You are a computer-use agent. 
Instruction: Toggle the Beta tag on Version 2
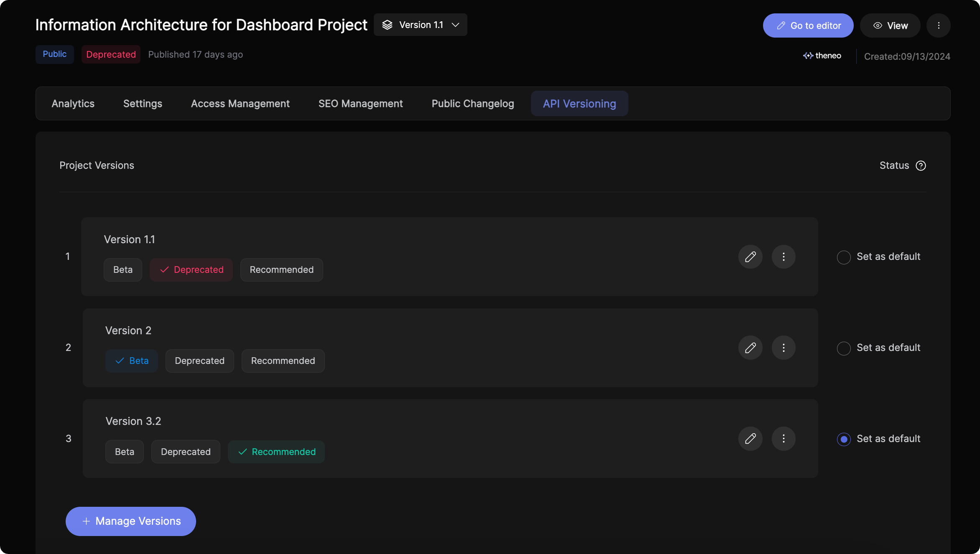(x=131, y=361)
